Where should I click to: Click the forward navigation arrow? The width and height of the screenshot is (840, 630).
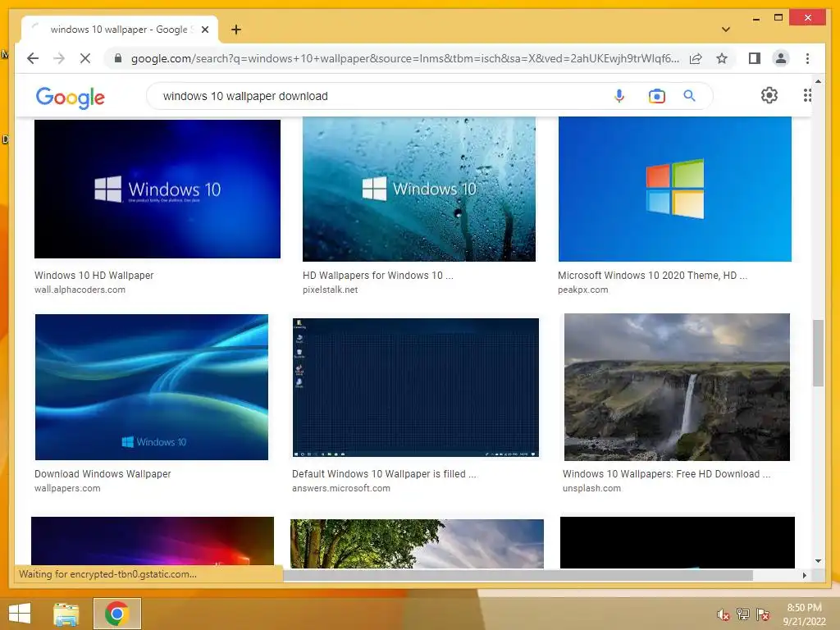[59, 58]
